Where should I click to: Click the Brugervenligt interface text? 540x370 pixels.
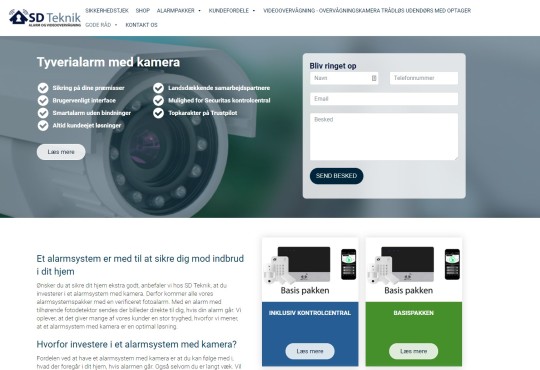[x=84, y=101]
